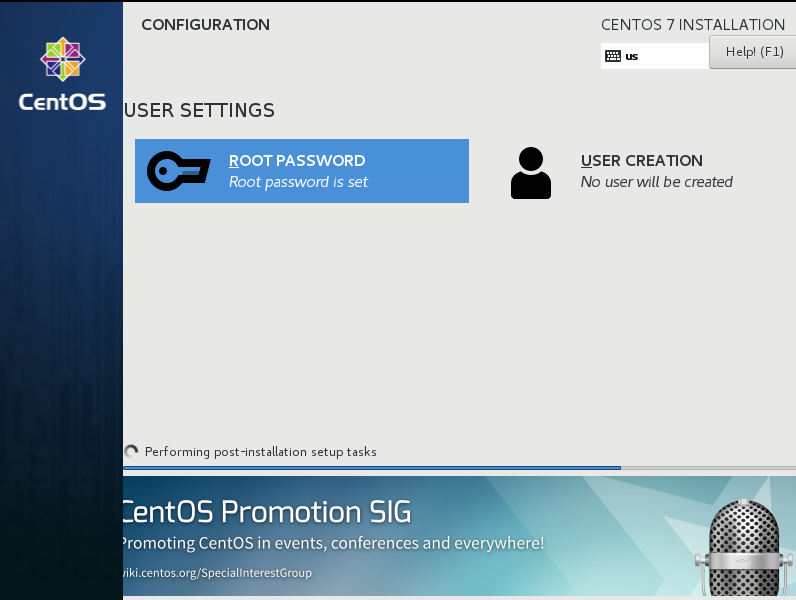Viewport: 796px width, 600px height.
Task: Select the 'us' keyboard layout indicator
Action: tap(654, 56)
